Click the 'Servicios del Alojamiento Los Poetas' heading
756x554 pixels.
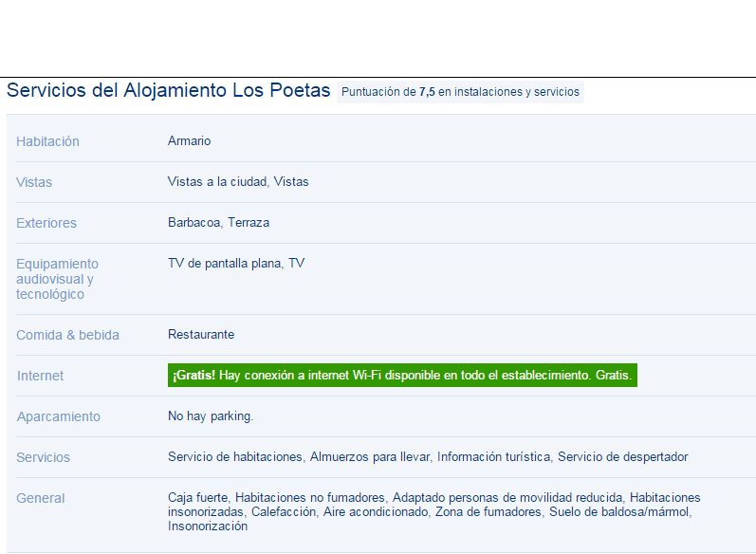(169, 91)
